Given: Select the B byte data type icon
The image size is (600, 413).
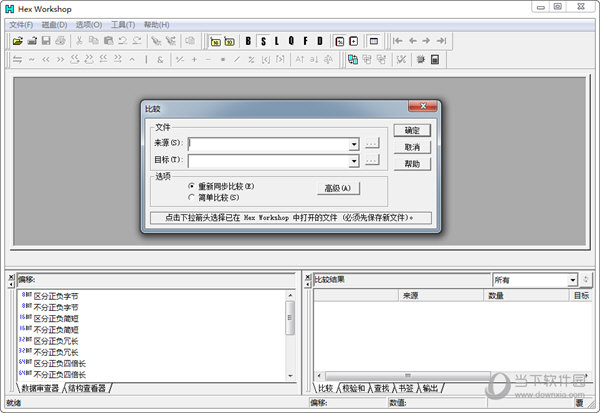Looking at the screenshot, I should click(x=248, y=41).
